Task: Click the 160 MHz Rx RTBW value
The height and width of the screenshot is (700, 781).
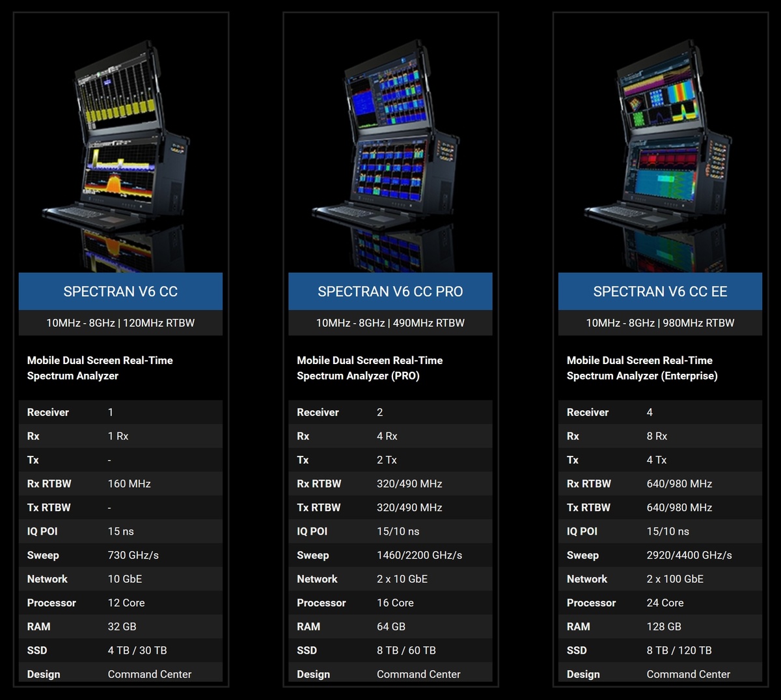Action: 129,484
